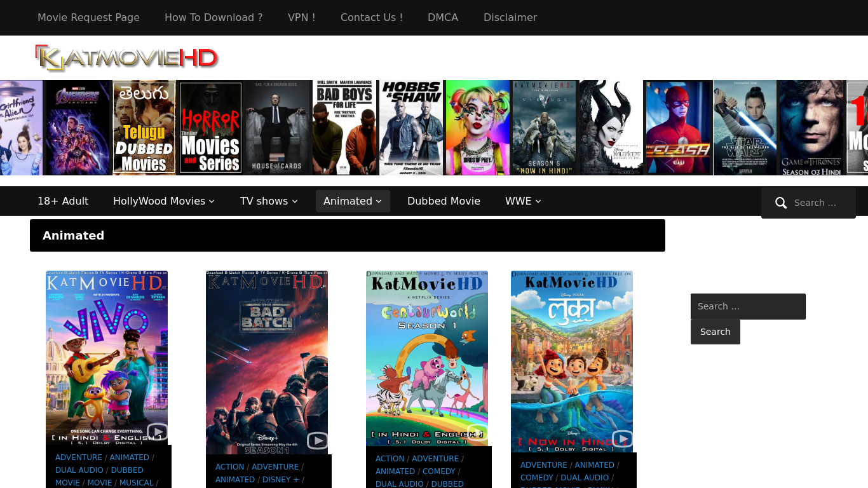The image size is (868, 488).
Task: Click the Birds of Prey banner poster
Action: pos(478,128)
